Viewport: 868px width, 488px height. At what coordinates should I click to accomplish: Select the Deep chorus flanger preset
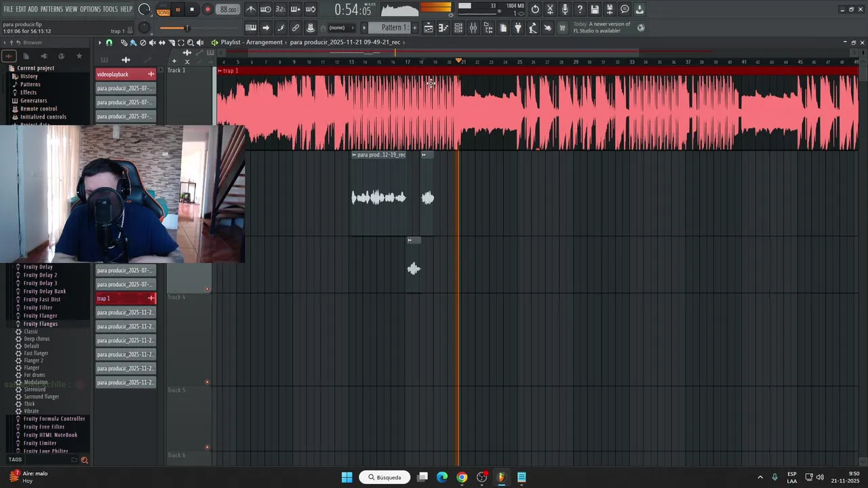tap(37, 339)
